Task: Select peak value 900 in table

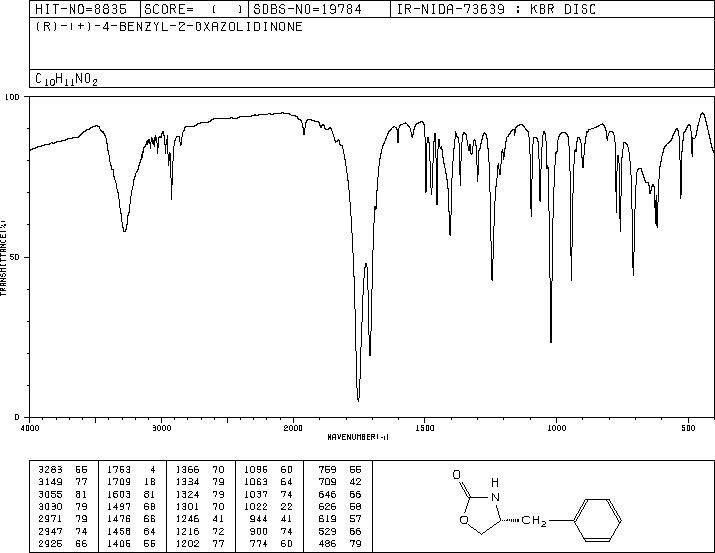Action: 259,531
